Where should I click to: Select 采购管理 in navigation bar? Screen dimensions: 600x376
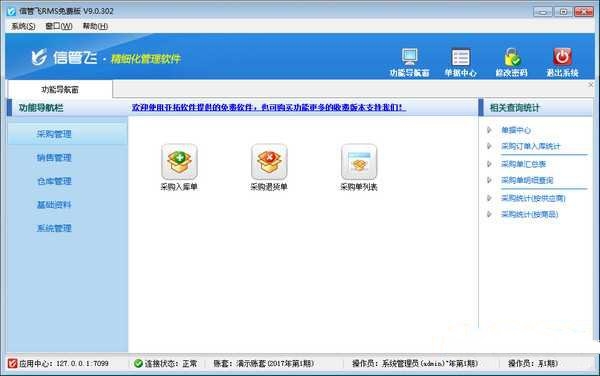(67, 134)
